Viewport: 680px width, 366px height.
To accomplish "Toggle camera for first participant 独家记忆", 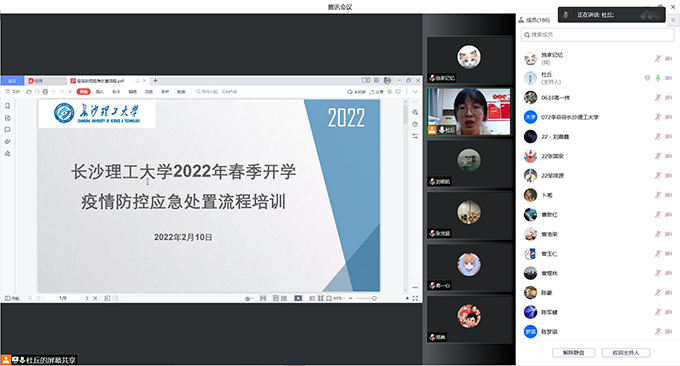I will coord(669,59).
